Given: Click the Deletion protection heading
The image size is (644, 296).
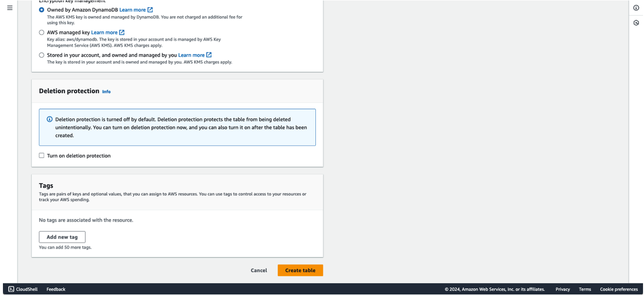Looking at the screenshot, I should pyautogui.click(x=69, y=91).
